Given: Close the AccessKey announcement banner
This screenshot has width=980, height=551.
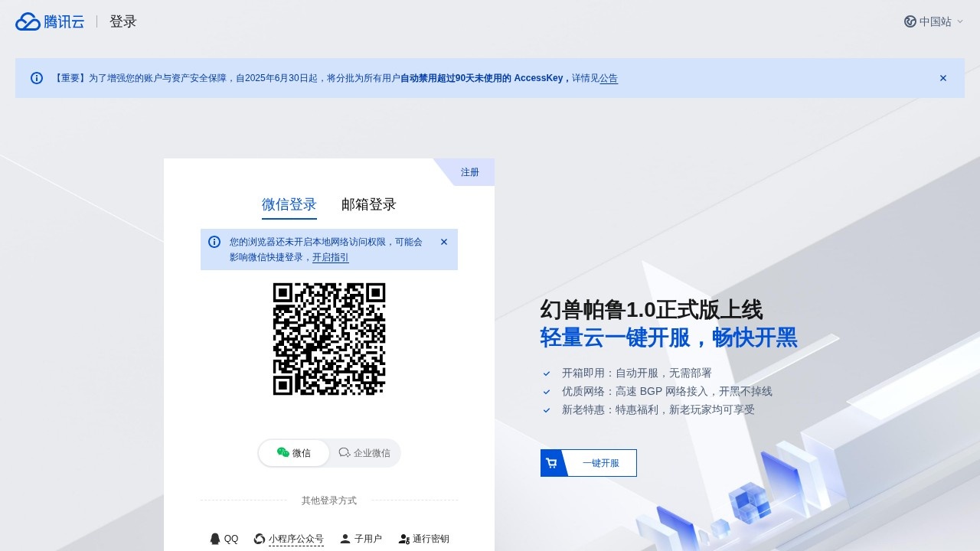Looking at the screenshot, I should click(x=943, y=78).
